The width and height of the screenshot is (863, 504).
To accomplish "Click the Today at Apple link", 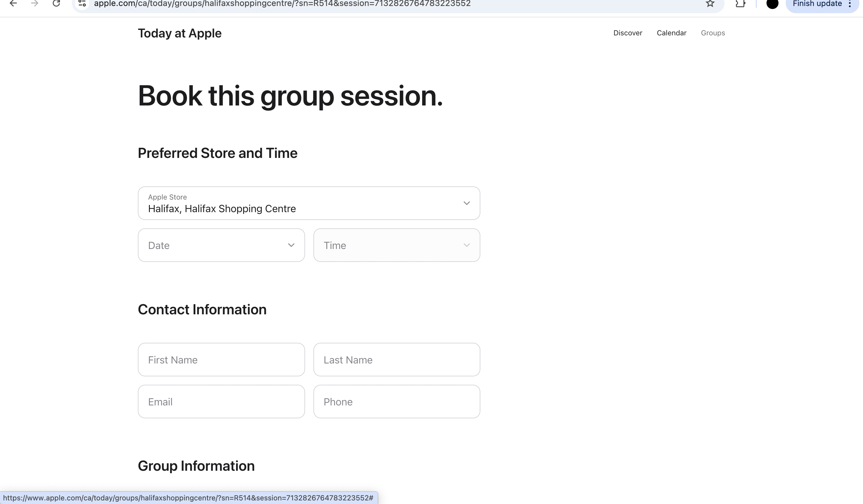I will [x=179, y=33].
